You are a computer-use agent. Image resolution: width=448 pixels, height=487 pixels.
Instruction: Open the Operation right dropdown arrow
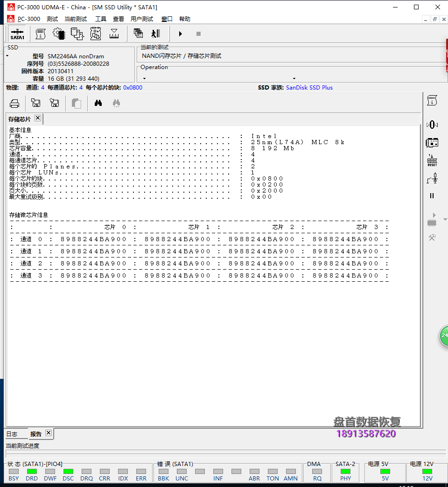click(x=294, y=78)
